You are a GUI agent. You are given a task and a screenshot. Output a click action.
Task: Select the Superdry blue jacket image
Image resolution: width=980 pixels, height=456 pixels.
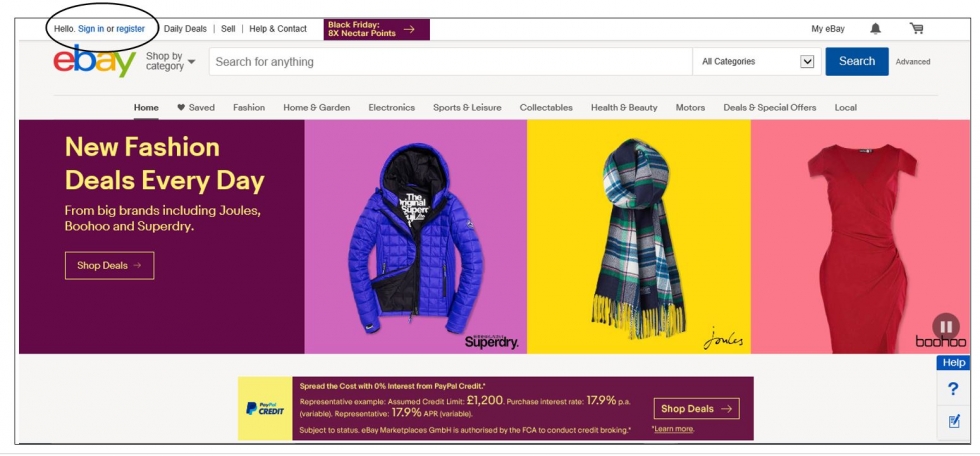pyautogui.click(x=416, y=237)
